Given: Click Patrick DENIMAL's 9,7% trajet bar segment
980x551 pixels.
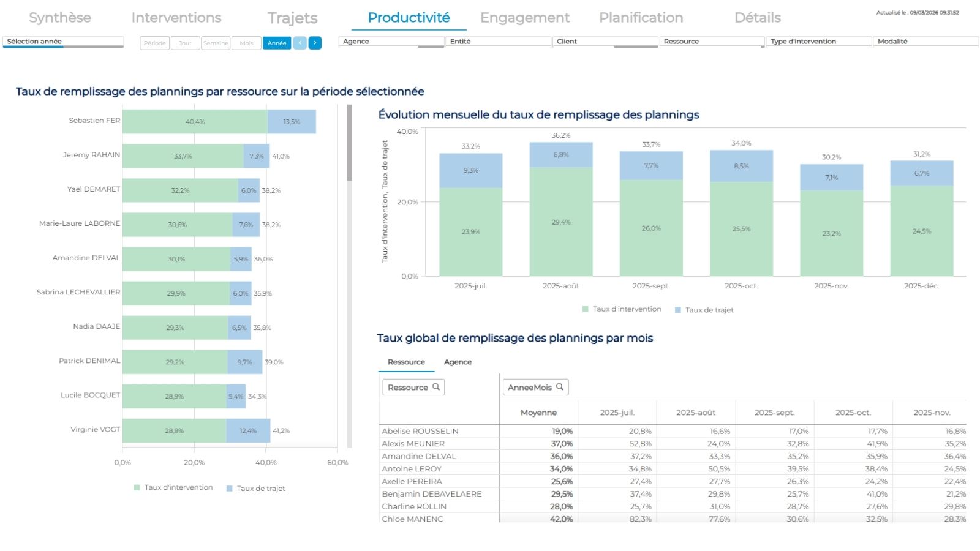Looking at the screenshot, I should (x=245, y=362).
